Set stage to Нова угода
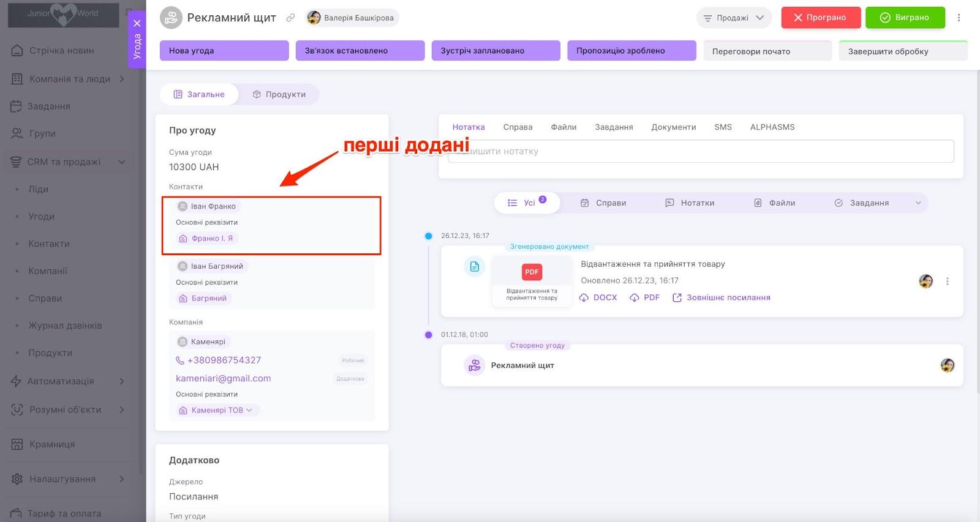Viewport: 980px width, 522px height. (224, 51)
